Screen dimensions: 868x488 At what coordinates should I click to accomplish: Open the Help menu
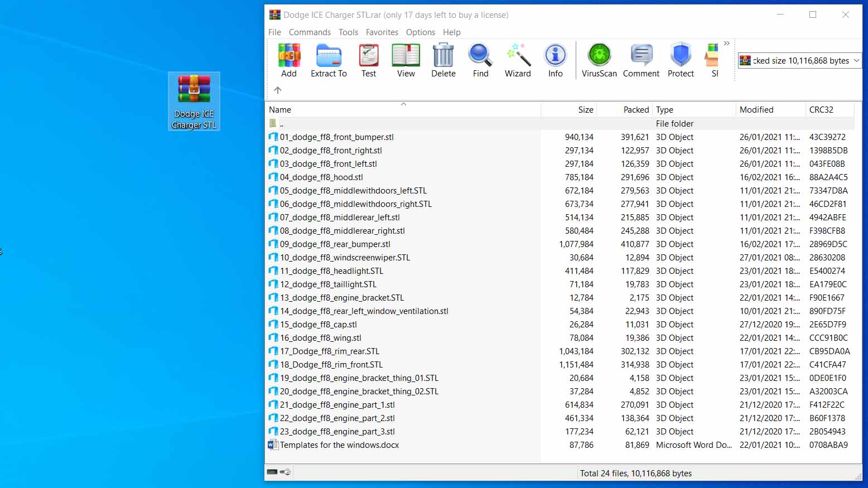(452, 32)
